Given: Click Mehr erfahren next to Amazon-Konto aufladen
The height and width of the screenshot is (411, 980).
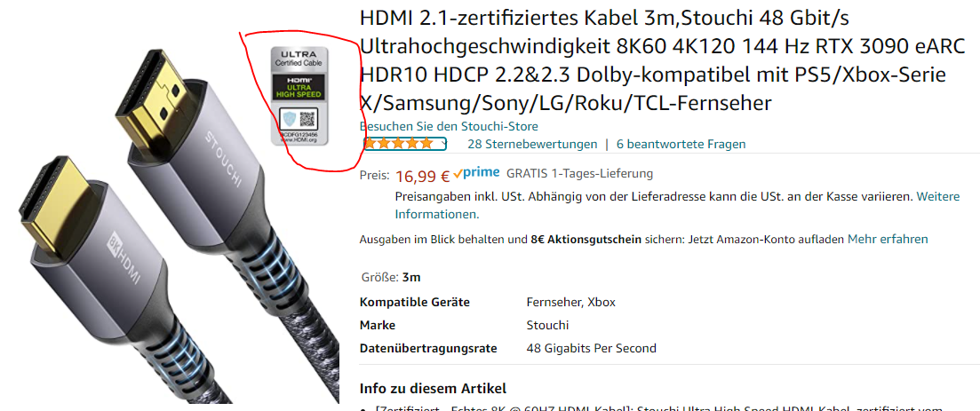Looking at the screenshot, I should [x=888, y=239].
